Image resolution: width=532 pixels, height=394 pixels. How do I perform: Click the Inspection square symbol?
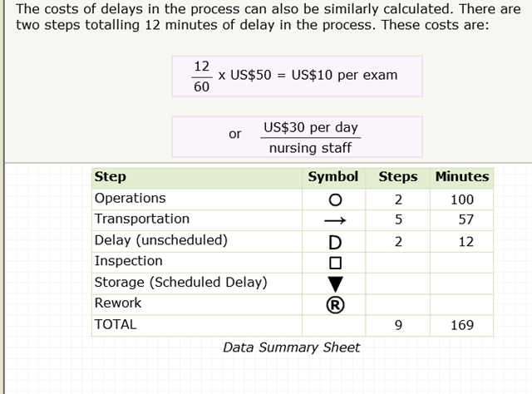pyautogui.click(x=334, y=263)
